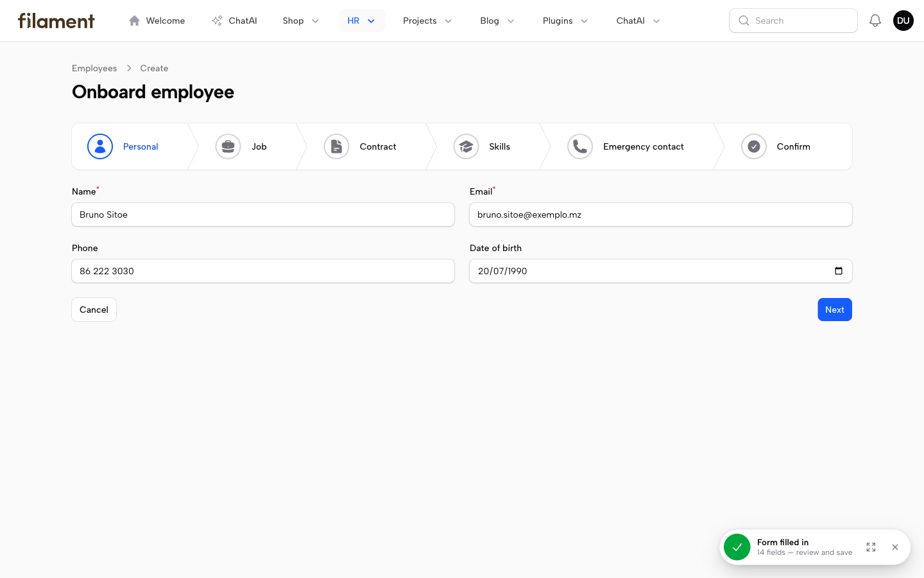Click the Emergency contact phone icon

coord(580,146)
